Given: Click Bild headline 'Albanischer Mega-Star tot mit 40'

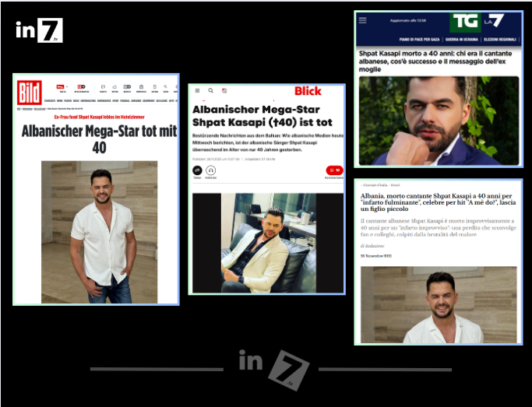Looking at the screenshot, I should coord(98,138).
